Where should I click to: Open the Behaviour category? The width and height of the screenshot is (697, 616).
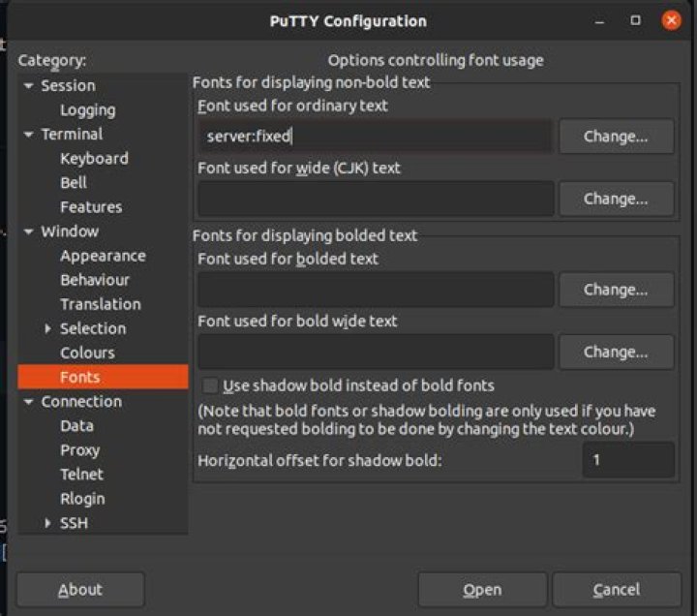(95, 280)
